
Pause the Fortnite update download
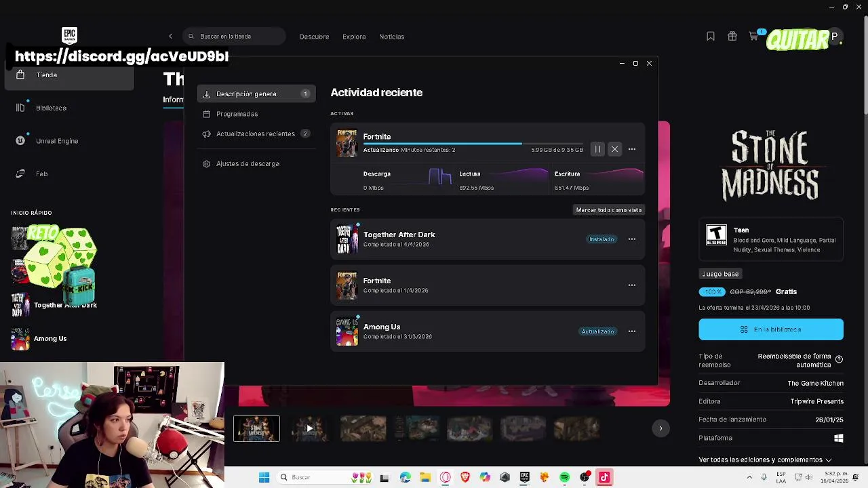click(597, 149)
